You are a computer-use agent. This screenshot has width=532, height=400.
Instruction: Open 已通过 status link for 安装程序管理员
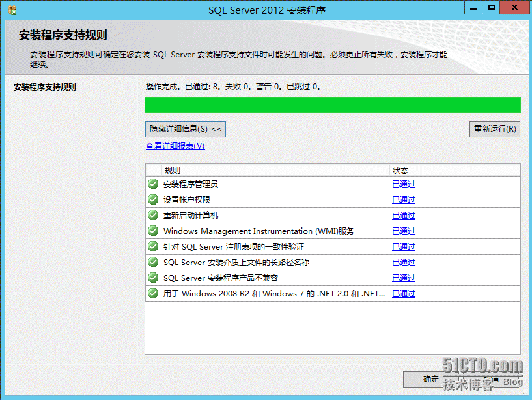(x=404, y=184)
